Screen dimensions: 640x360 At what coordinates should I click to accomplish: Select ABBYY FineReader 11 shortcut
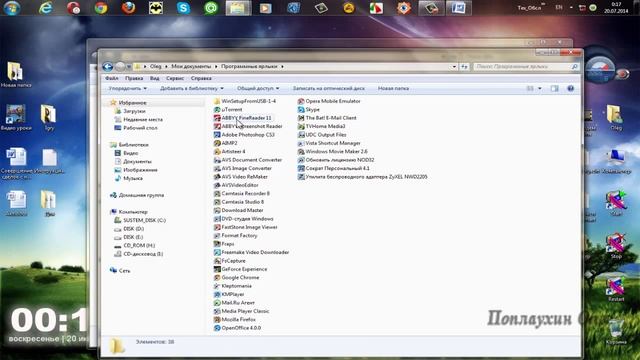coord(242,118)
